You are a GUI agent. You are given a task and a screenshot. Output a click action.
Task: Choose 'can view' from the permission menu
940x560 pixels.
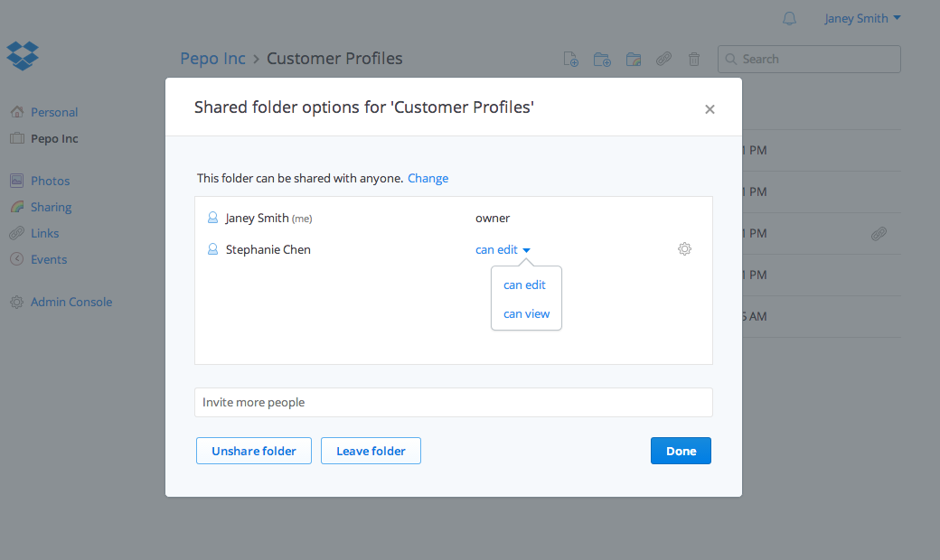tap(526, 313)
